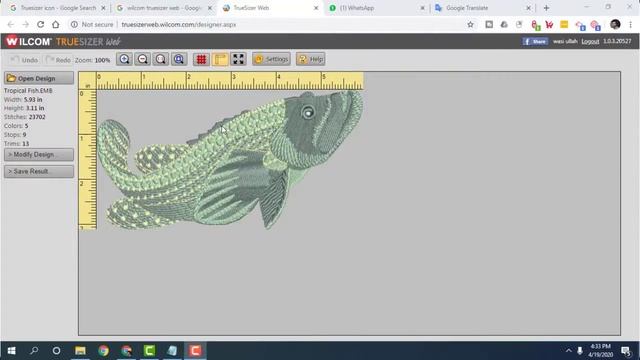Click Open Design button

click(39, 78)
